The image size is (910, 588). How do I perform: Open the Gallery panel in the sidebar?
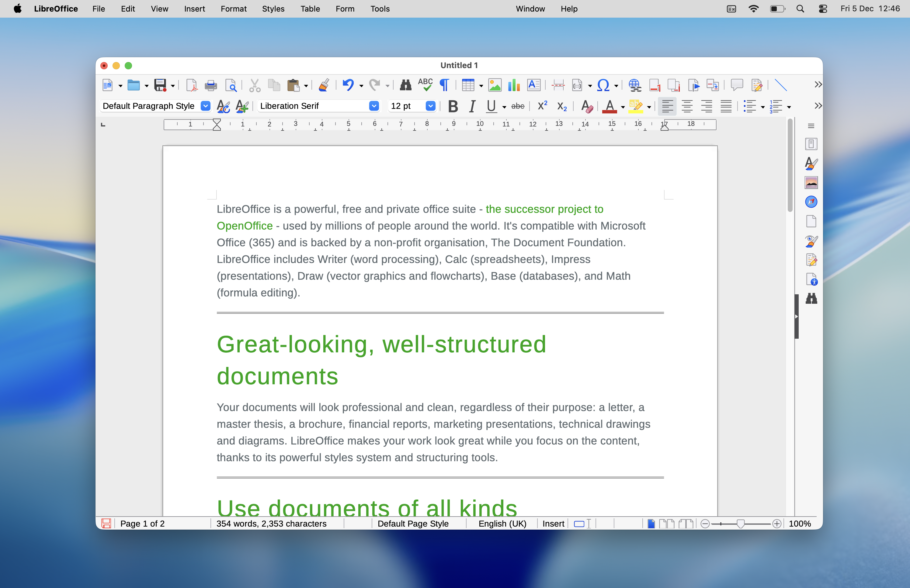point(811,182)
